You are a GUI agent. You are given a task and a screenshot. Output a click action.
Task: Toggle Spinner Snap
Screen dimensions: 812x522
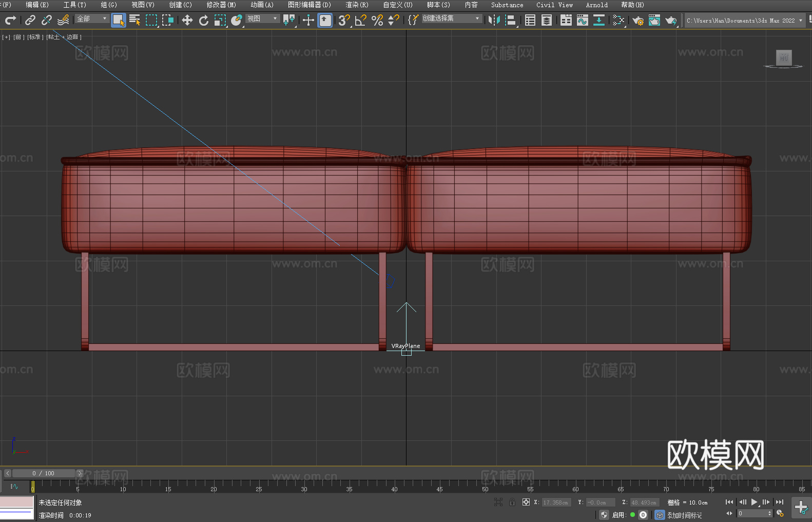point(394,20)
